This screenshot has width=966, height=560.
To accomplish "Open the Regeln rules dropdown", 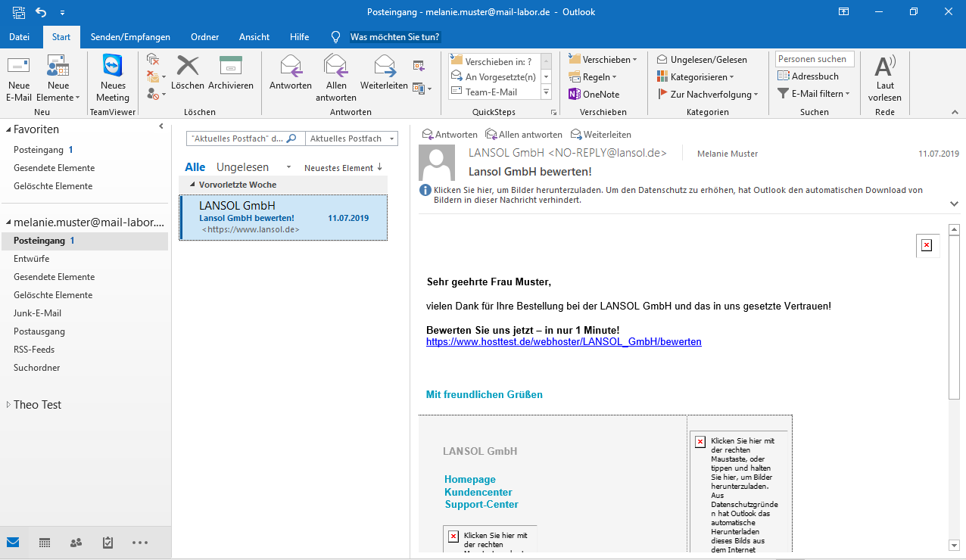I will click(x=593, y=76).
